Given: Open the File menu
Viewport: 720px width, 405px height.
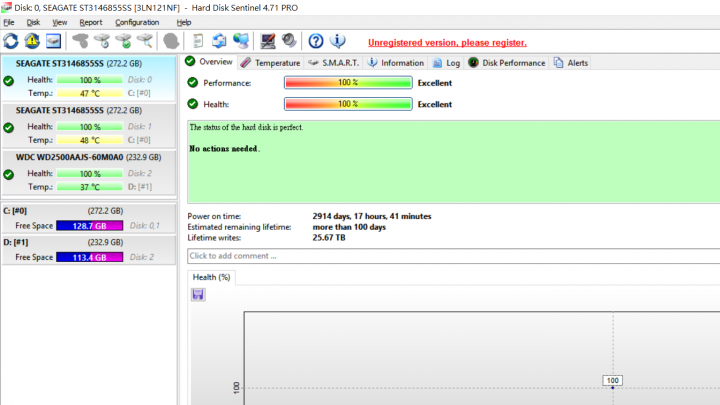Looking at the screenshot, I should [9, 22].
